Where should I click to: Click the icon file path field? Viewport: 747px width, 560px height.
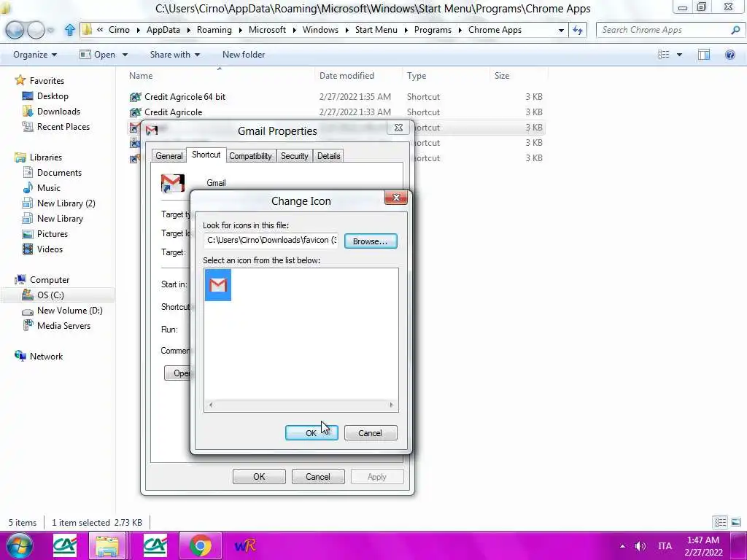[x=271, y=240]
